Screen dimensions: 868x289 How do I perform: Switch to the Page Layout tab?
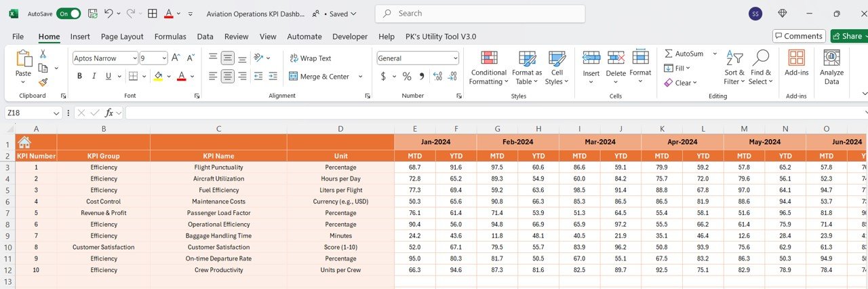122,37
